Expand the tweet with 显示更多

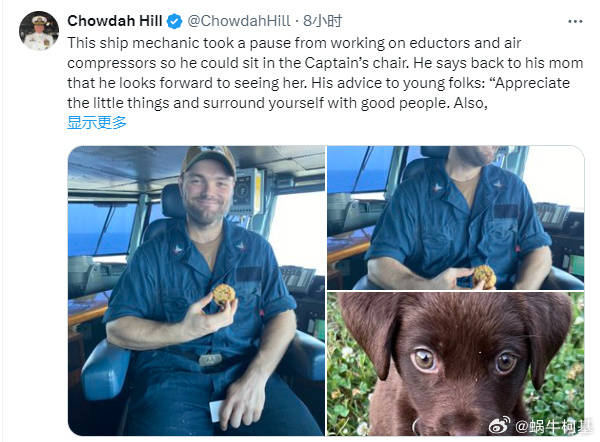(x=97, y=122)
